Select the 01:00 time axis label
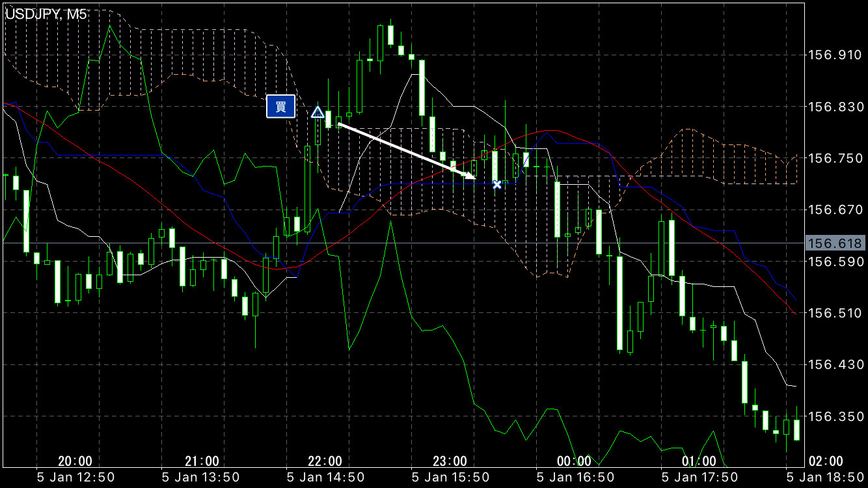This screenshot has height=488, width=868. tap(699, 461)
